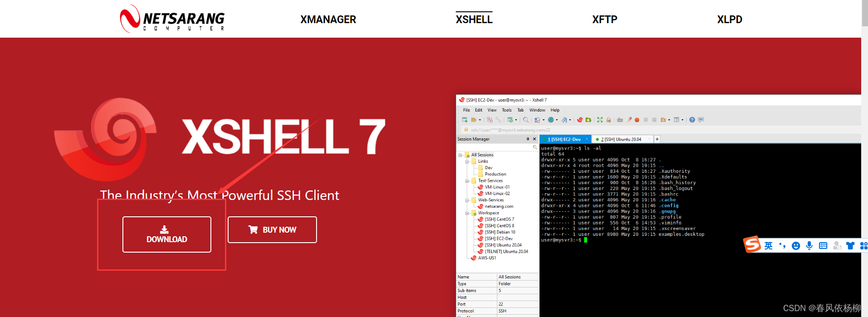
Task: Pin the Session Manager panel
Action: 528,139
